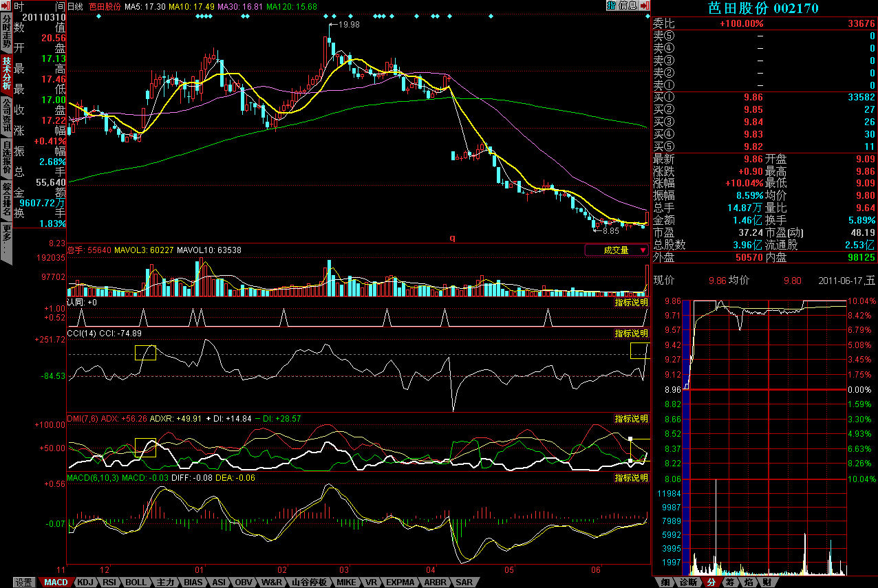This screenshot has height=588, width=878.
Task: Click the 外盘 value 50570
Action: (x=749, y=257)
